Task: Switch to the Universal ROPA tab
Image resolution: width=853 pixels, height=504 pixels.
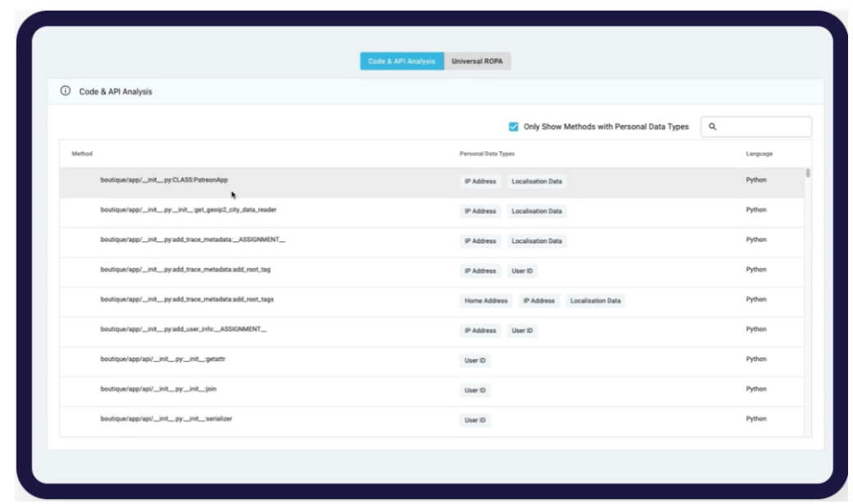Action: tap(477, 62)
